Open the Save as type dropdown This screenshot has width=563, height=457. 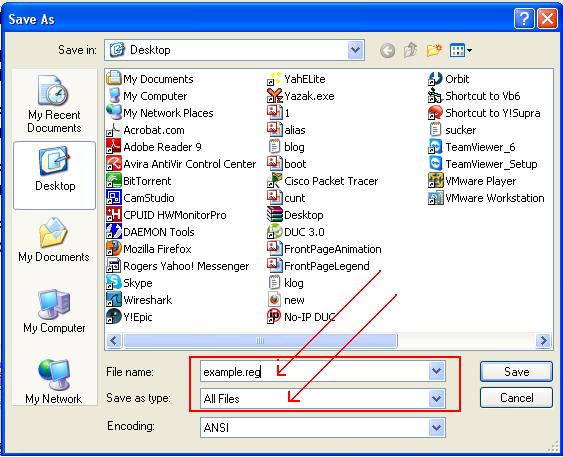(437, 398)
